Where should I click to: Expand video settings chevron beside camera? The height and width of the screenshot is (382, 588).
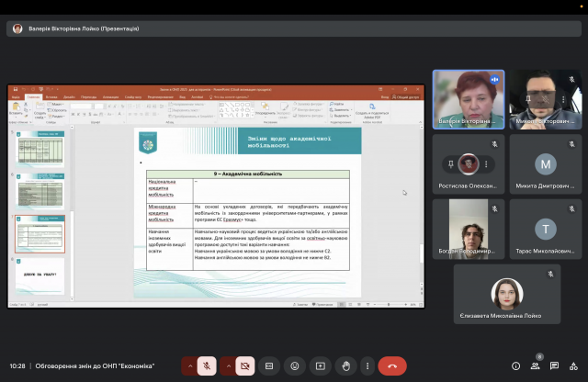[228, 365]
